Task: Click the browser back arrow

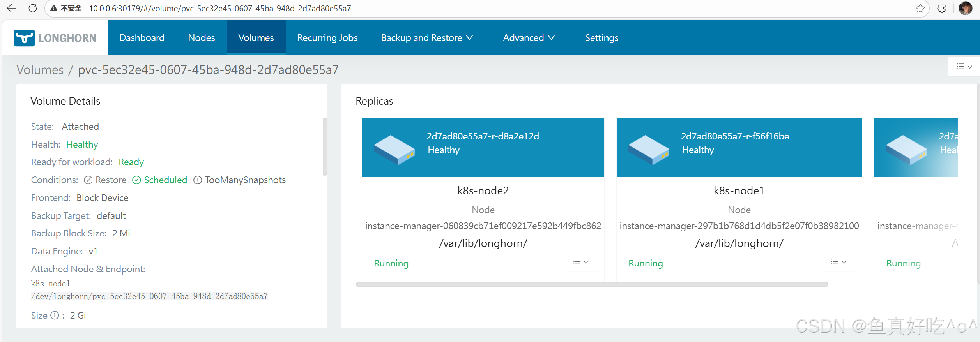Action: pyautogui.click(x=12, y=8)
